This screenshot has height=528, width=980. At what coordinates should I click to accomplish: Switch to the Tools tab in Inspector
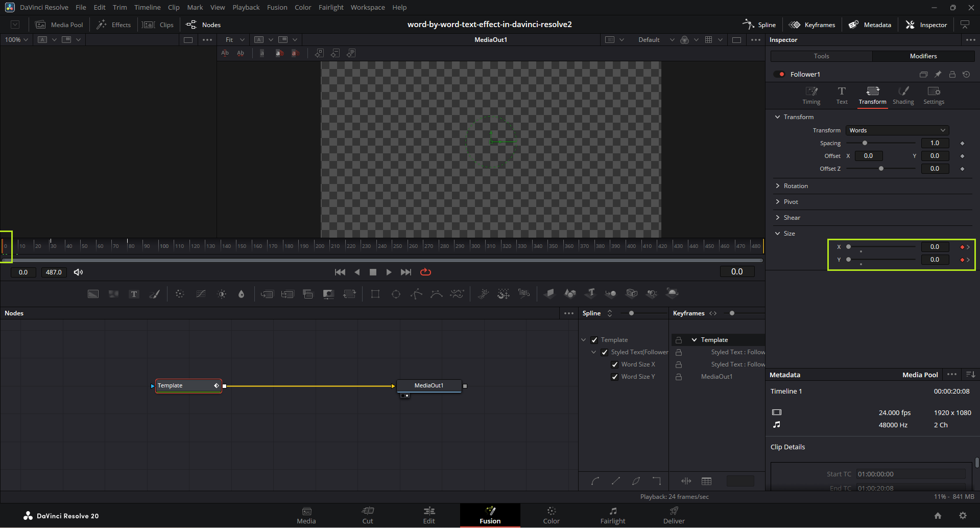(821, 56)
